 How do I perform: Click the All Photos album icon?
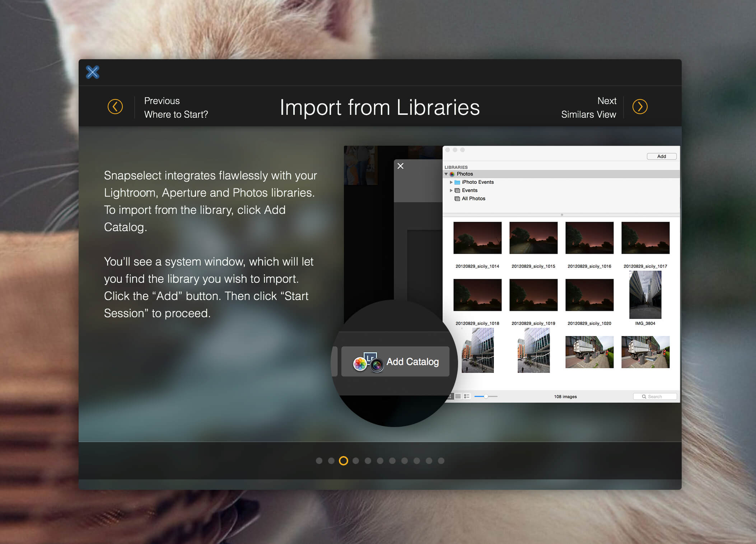[x=457, y=199]
